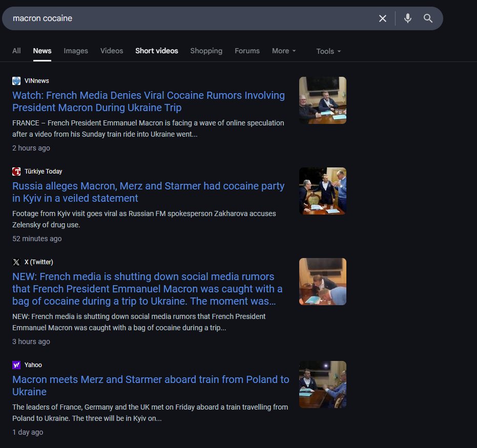
Task: Select the News tab
Action: tap(42, 51)
